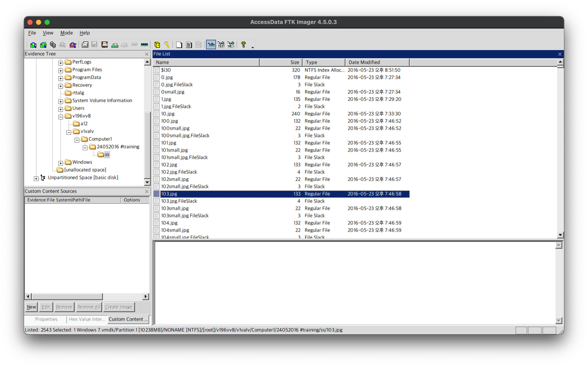Click the Add to Custom Content Image icon
Screen dimensions: 588x366
pyautogui.click(x=115, y=45)
